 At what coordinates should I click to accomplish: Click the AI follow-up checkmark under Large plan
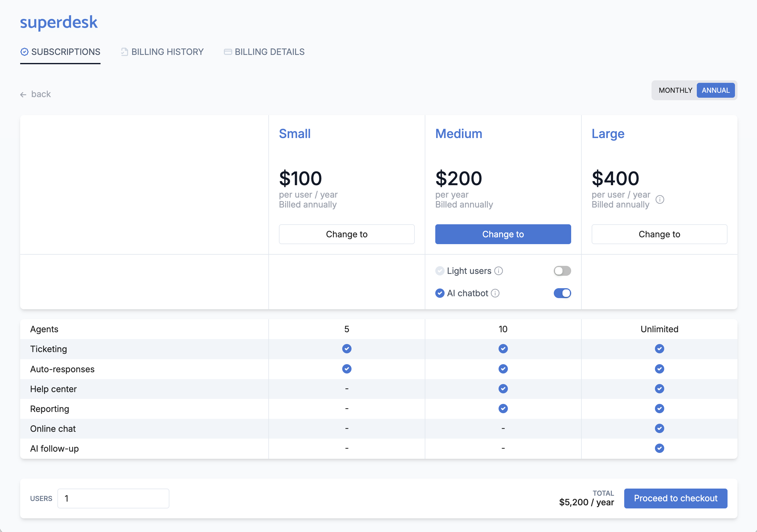tap(659, 448)
